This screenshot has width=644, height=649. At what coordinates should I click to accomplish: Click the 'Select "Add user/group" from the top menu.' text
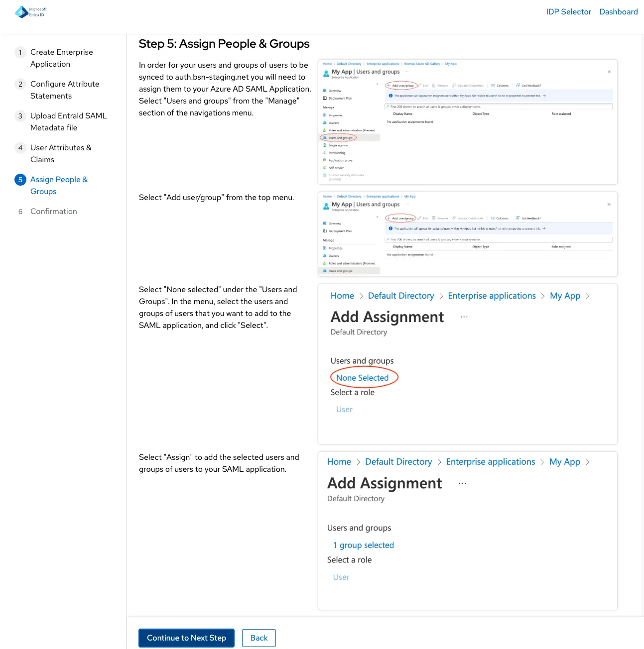tap(217, 198)
